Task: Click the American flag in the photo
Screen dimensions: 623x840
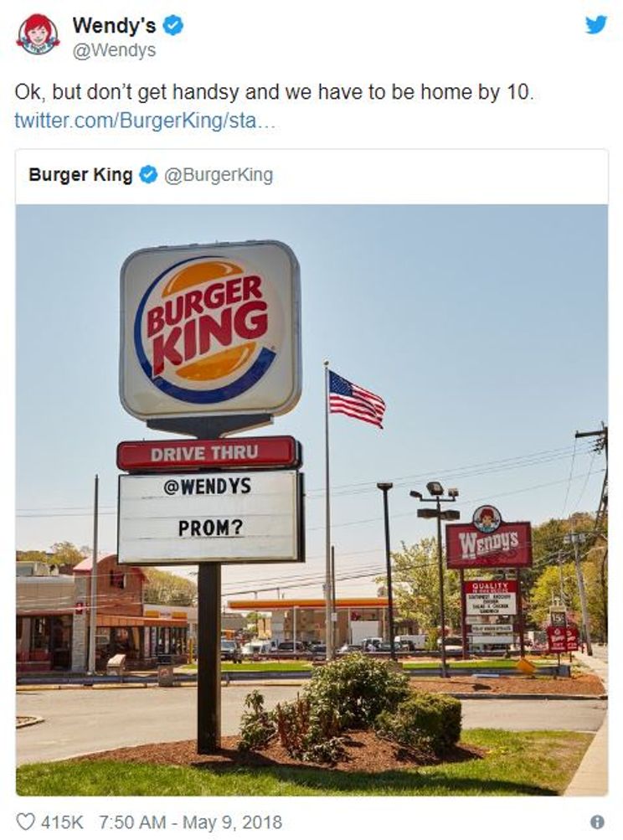Action: click(x=356, y=399)
